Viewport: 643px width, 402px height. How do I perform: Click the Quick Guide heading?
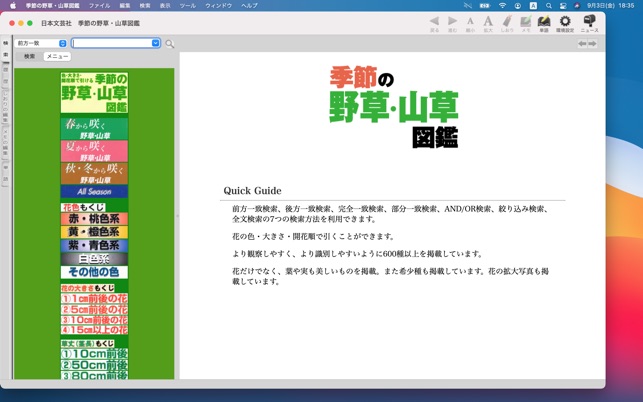pyautogui.click(x=252, y=191)
